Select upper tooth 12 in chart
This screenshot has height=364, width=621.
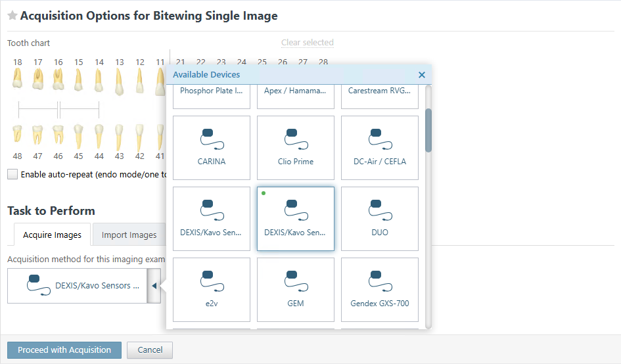139,81
